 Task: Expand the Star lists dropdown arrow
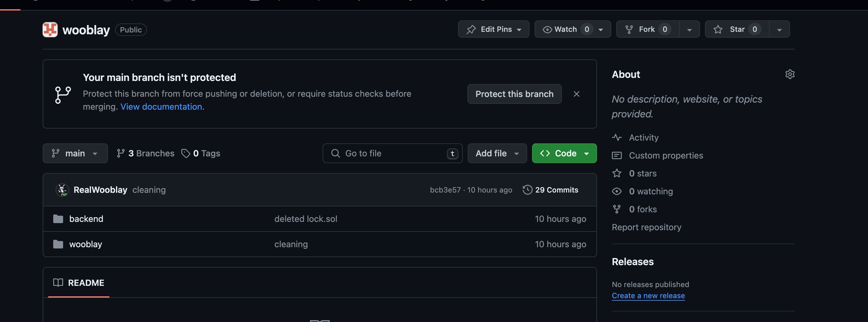pos(780,29)
